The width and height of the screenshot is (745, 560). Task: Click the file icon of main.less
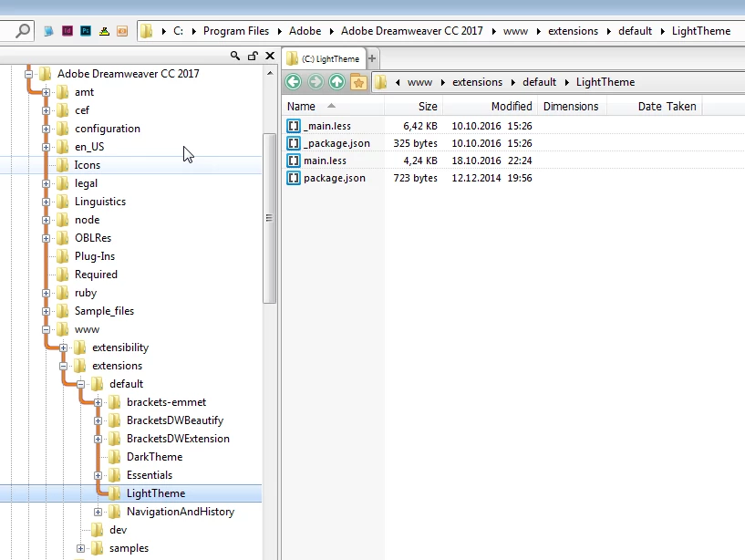[x=294, y=161]
